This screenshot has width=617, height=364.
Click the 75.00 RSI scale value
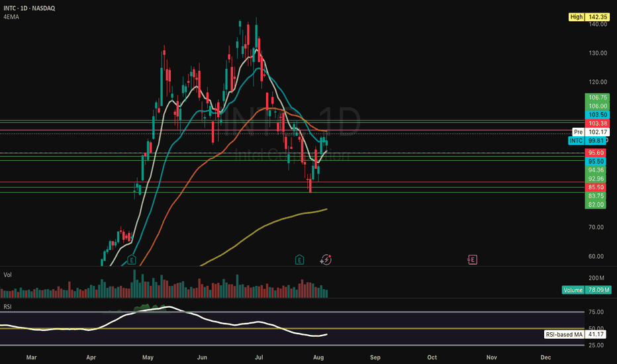(596, 312)
